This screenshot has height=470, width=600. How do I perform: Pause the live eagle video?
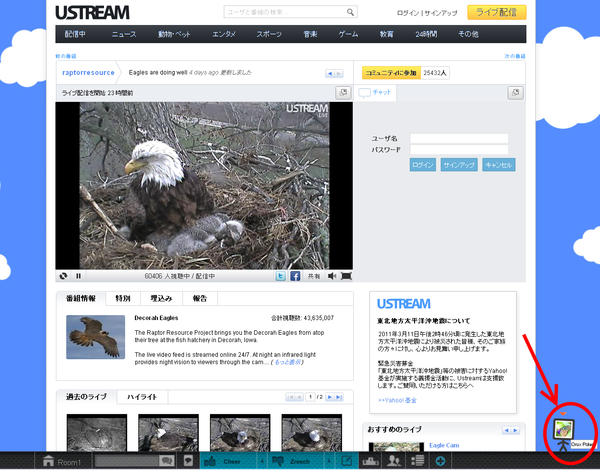(x=78, y=276)
